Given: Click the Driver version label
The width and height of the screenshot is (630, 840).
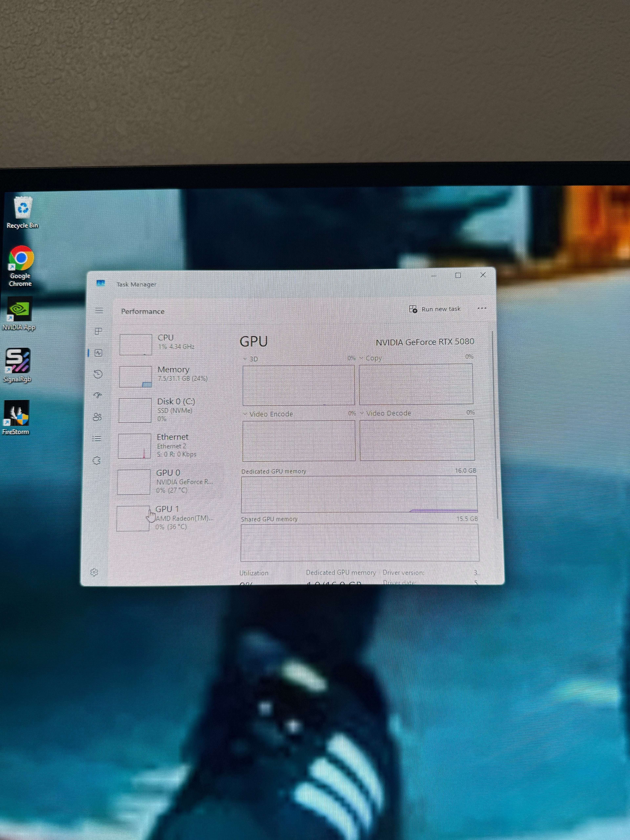Looking at the screenshot, I should click(403, 572).
